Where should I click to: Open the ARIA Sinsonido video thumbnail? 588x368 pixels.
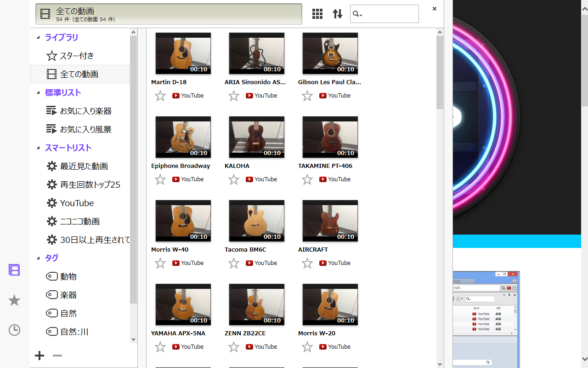pyautogui.click(x=257, y=53)
